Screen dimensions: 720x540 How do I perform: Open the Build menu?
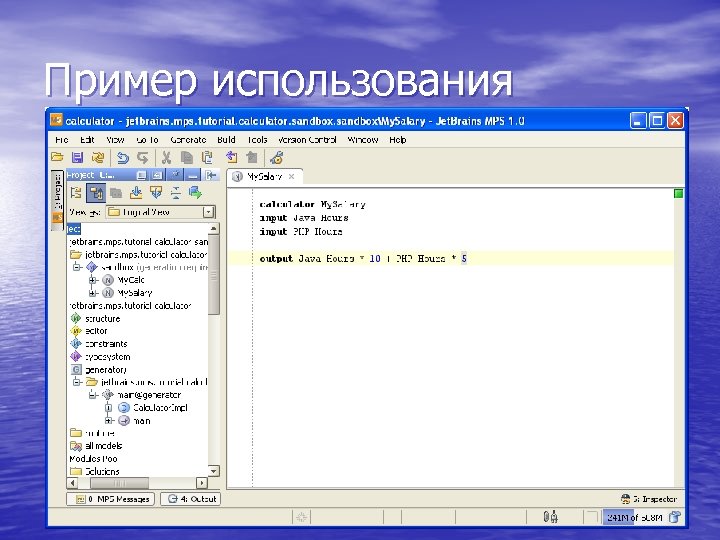[x=226, y=140]
